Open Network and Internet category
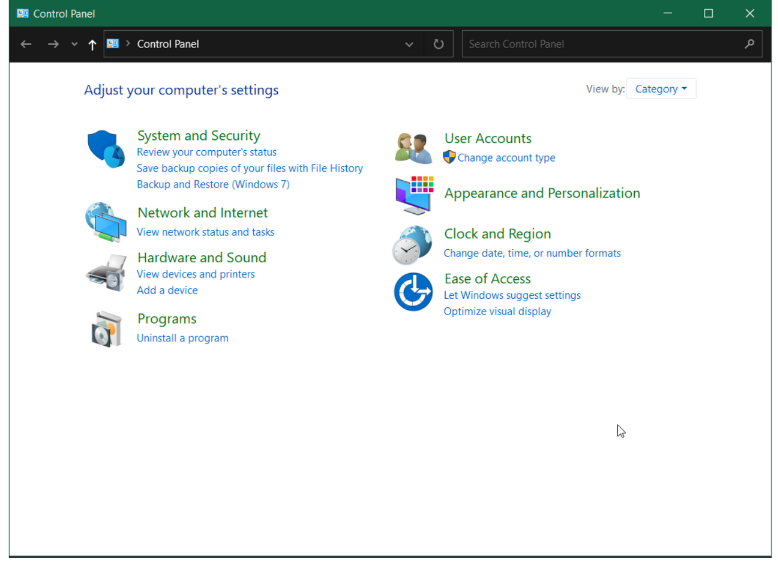Viewport: 778px width, 564px height. [202, 213]
